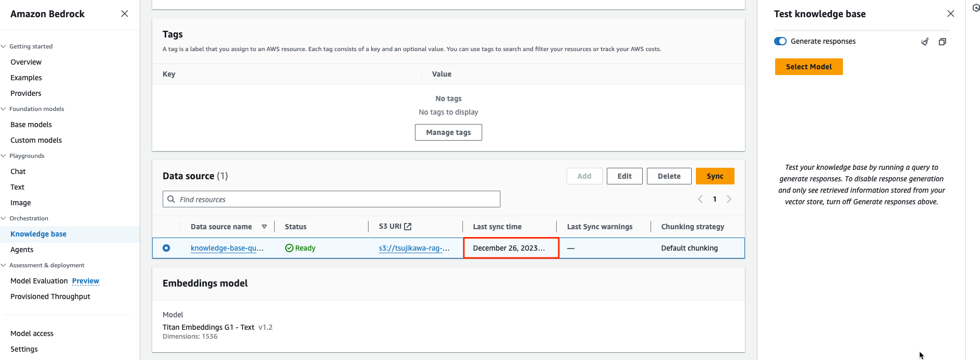Click the Add data source button
This screenshot has height=360, width=980.
click(x=584, y=176)
